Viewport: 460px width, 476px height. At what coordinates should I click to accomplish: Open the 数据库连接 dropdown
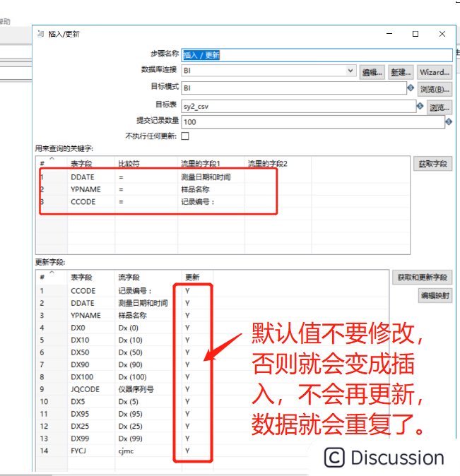click(350, 71)
